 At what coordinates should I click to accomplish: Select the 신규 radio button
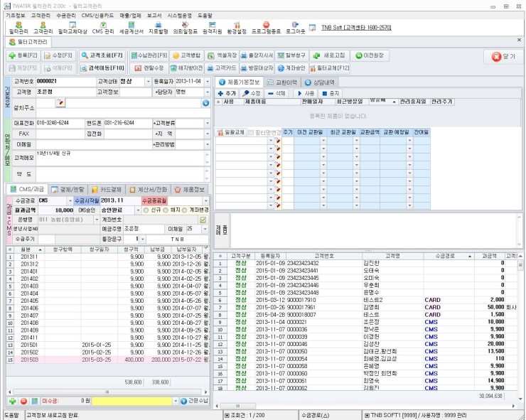(146, 210)
